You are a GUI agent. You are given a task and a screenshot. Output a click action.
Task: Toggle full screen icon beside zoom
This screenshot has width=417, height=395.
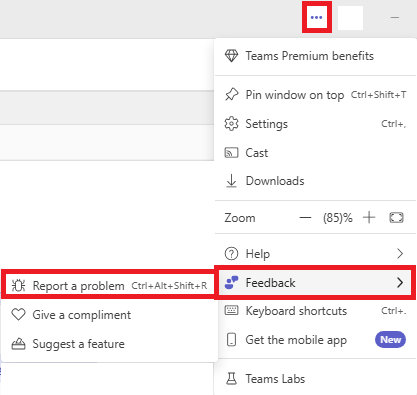(396, 218)
